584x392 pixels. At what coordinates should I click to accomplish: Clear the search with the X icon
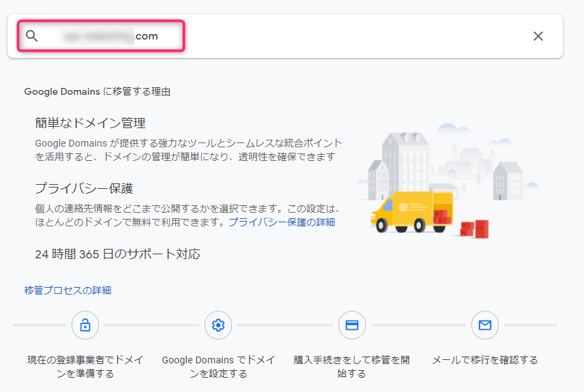(538, 36)
